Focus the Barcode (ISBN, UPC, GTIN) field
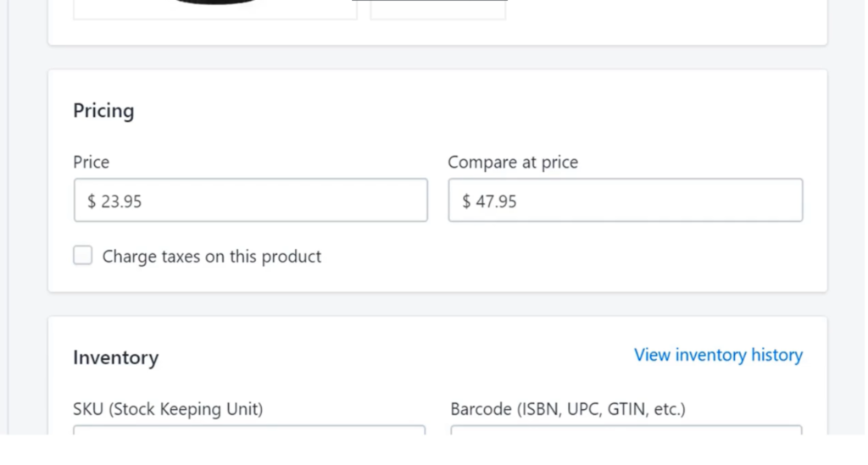This screenshot has width=868, height=465. coord(626,429)
